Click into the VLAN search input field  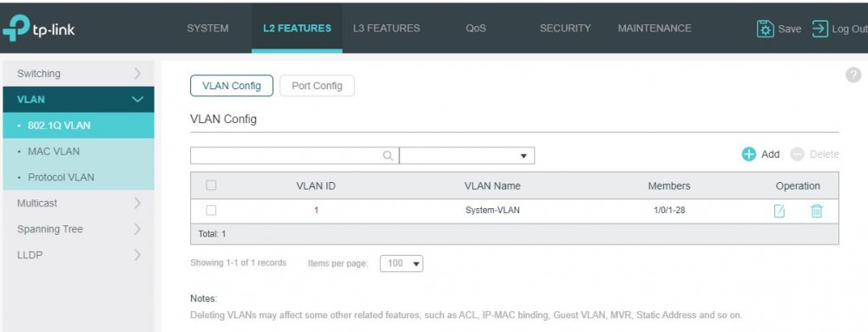[286, 156]
